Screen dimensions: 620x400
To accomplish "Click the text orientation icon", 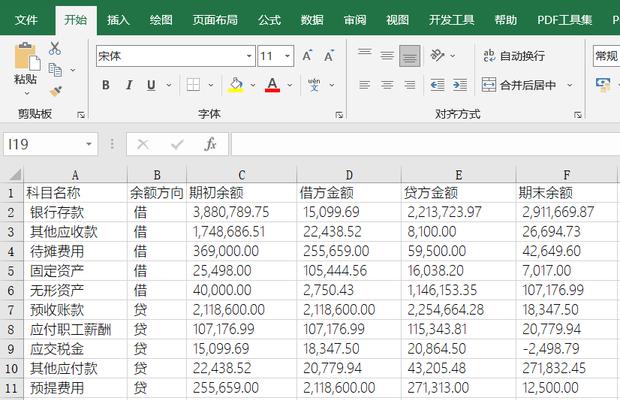I will tap(437, 56).
